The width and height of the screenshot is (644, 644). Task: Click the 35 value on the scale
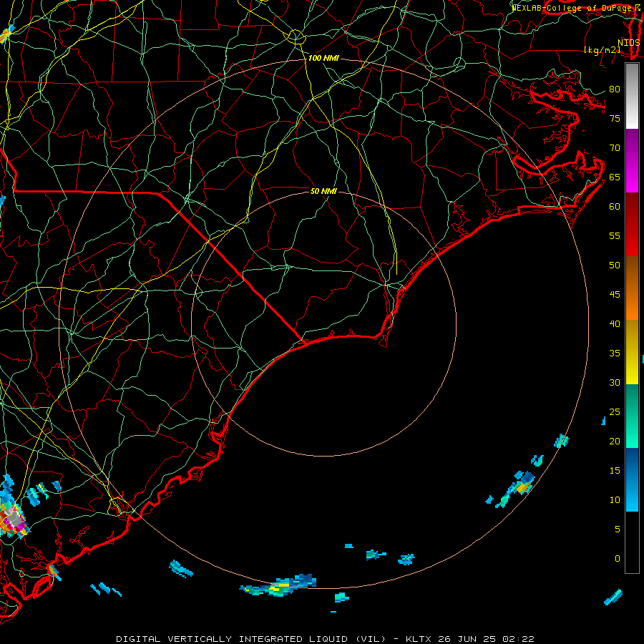click(x=615, y=353)
